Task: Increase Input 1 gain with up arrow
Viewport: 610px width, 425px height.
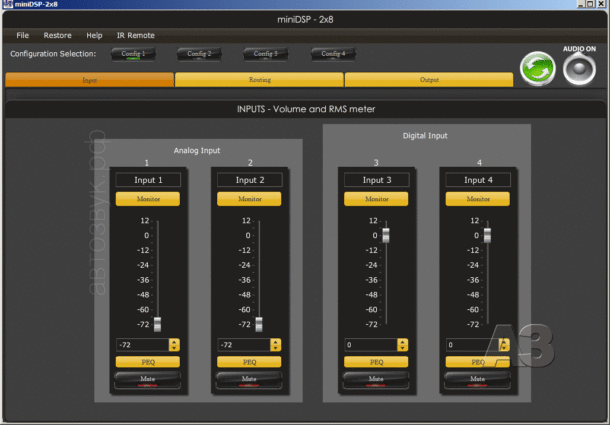Action: pyautogui.click(x=174, y=342)
